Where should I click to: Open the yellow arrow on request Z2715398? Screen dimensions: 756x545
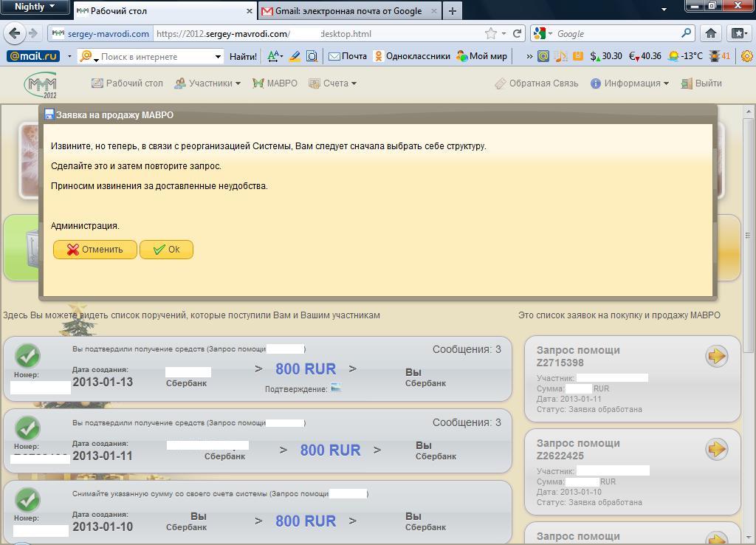click(x=716, y=357)
